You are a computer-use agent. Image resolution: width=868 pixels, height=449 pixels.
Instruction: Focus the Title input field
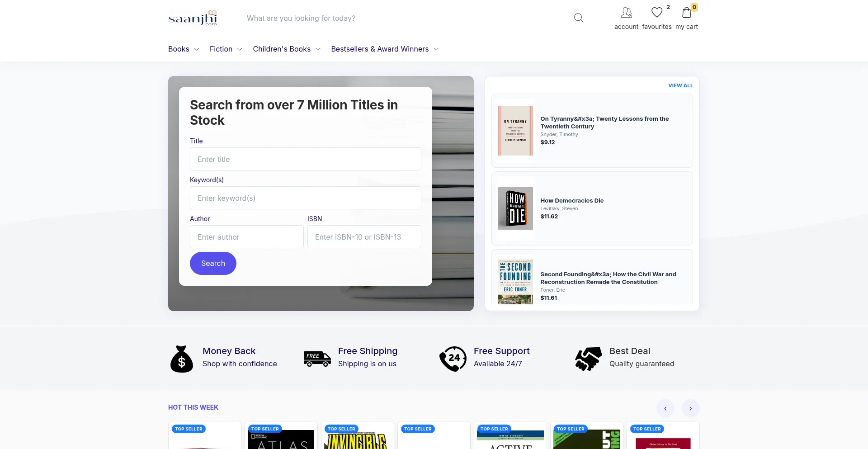pos(306,159)
